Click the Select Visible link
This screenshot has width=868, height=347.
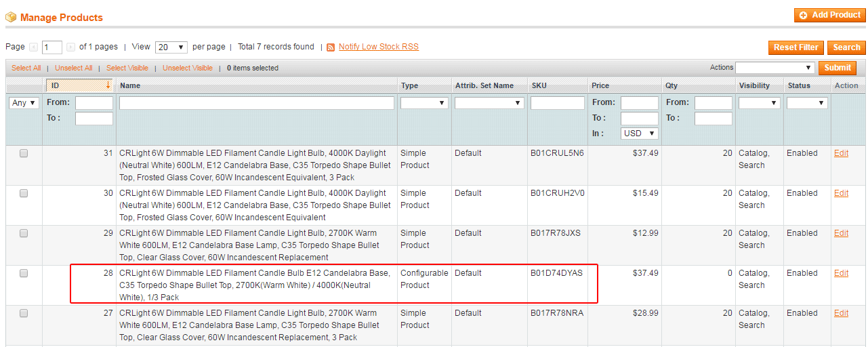pos(127,68)
